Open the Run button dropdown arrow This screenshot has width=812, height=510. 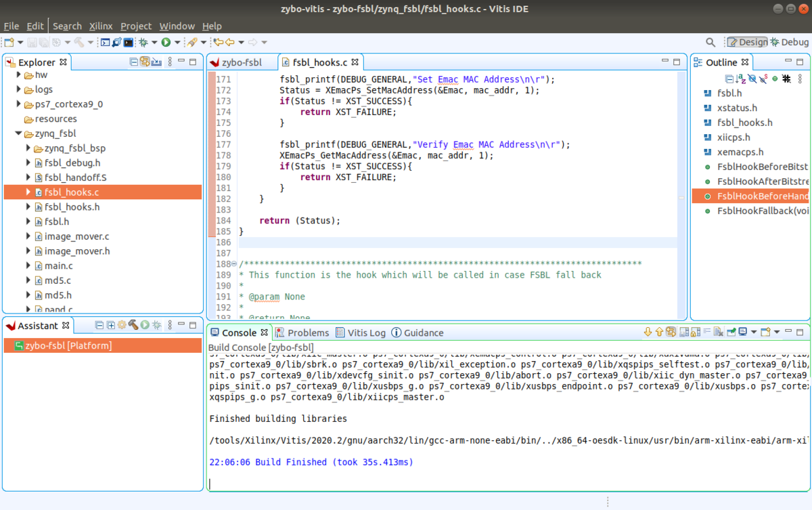point(177,43)
